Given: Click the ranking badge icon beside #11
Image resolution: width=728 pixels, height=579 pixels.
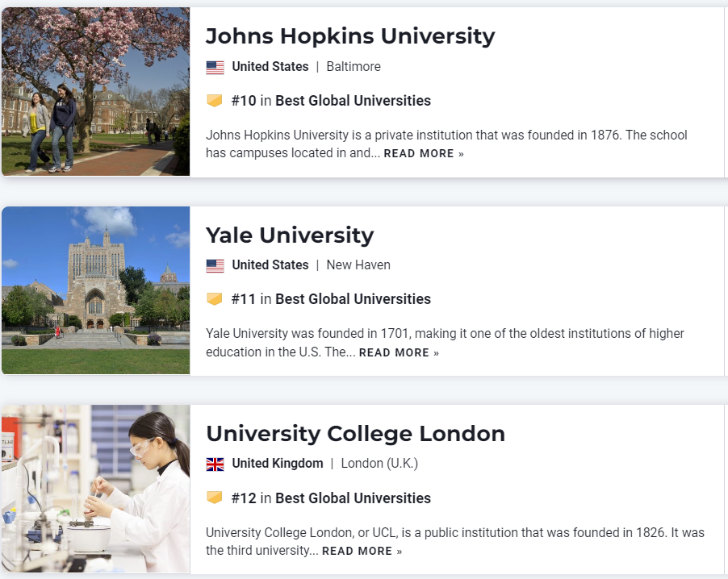Looking at the screenshot, I should click(215, 299).
